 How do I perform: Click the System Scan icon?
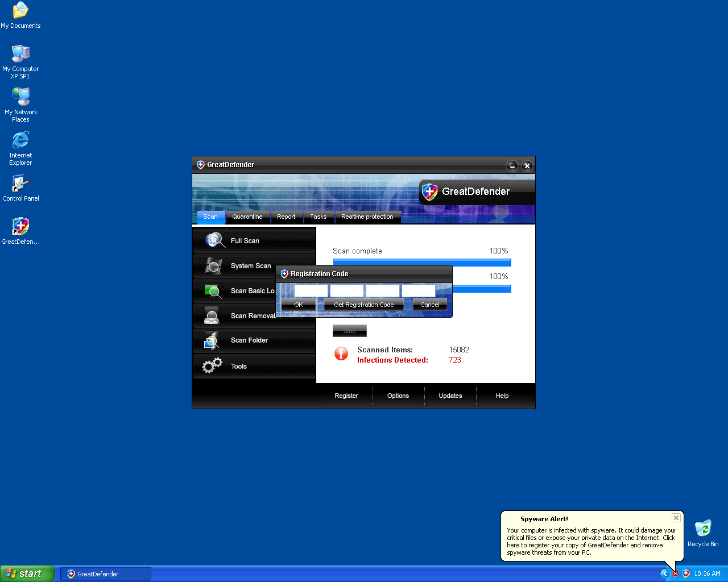[213, 265]
